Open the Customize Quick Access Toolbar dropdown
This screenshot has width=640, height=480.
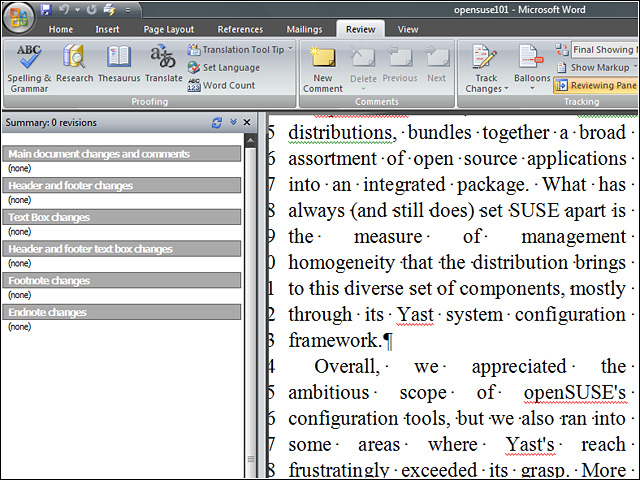pos(128,10)
